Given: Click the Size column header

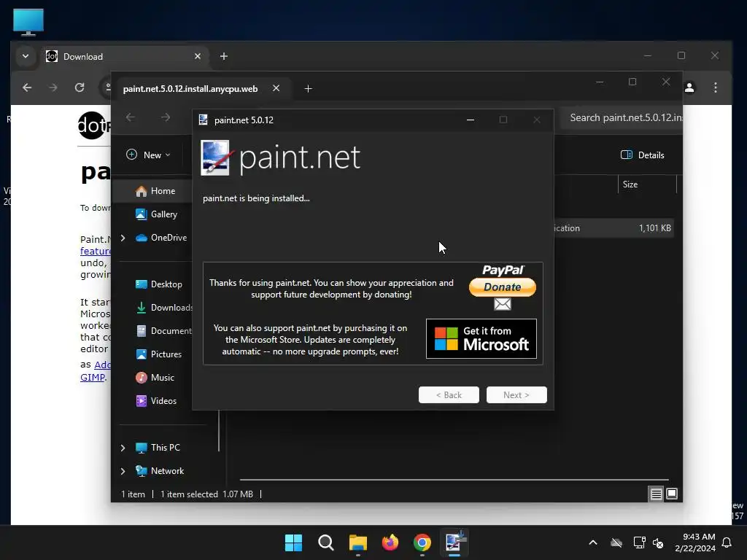Looking at the screenshot, I should coord(646,184).
